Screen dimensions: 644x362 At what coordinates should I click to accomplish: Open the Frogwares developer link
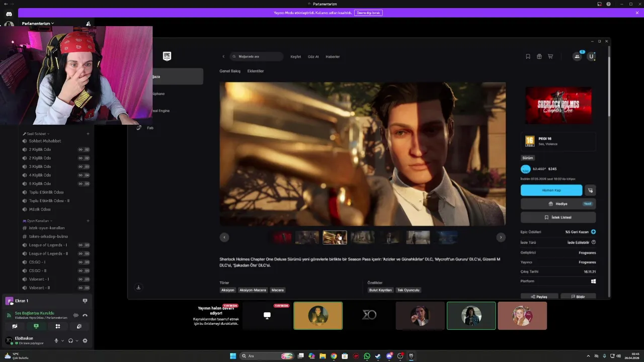point(587,252)
